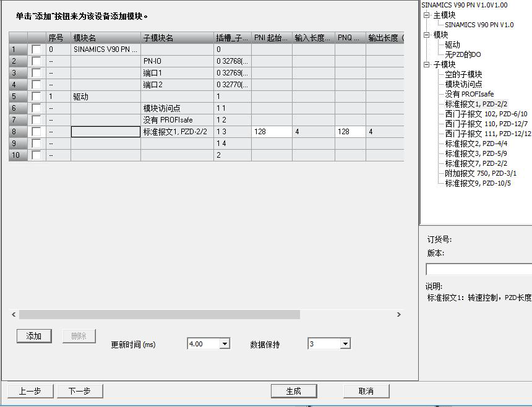Proceed with 下一步 button
Image resolution: width=532 pixels, height=407 pixels.
click(80, 391)
